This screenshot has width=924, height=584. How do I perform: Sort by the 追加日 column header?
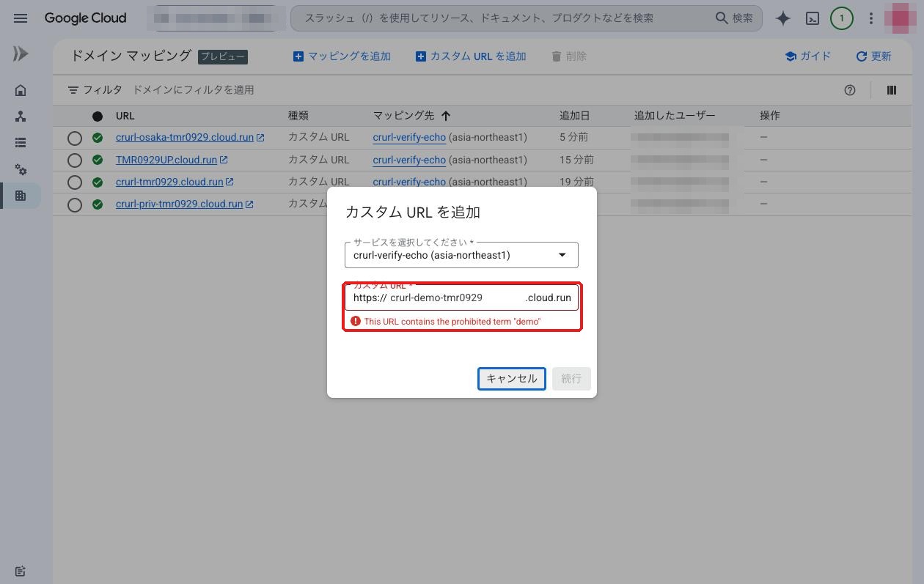point(574,116)
